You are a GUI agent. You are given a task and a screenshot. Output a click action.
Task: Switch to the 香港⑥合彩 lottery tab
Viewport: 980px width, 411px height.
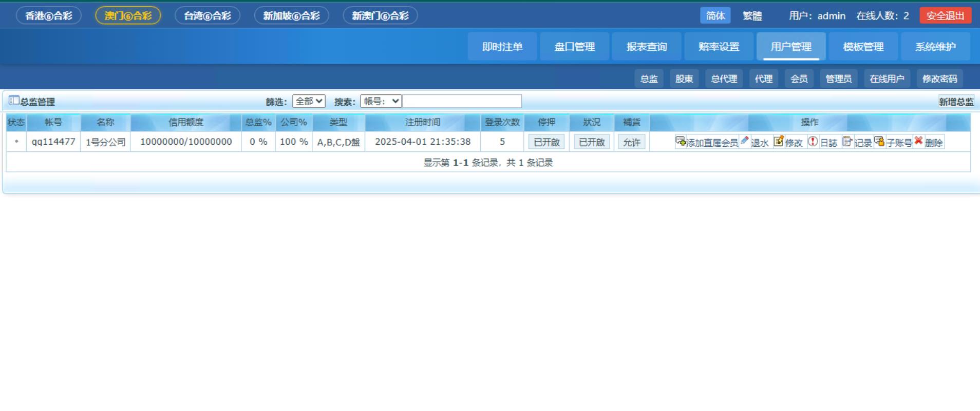click(x=49, y=16)
